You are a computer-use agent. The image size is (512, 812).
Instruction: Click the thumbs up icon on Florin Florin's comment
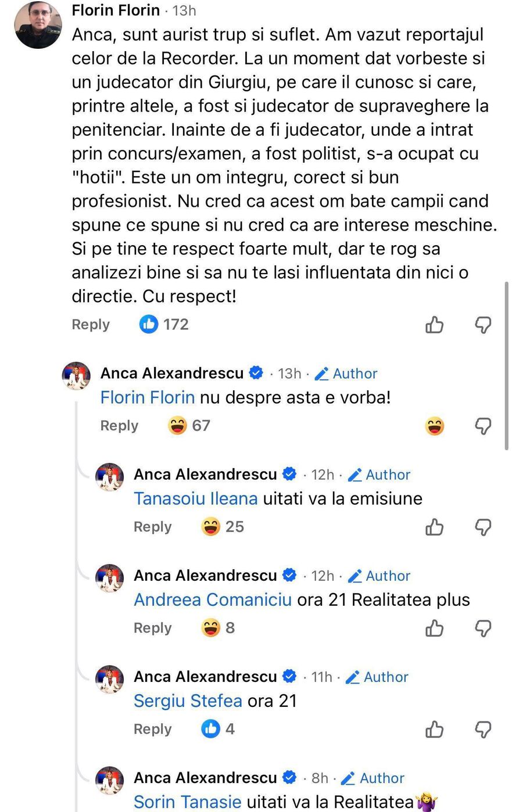pyautogui.click(x=434, y=325)
